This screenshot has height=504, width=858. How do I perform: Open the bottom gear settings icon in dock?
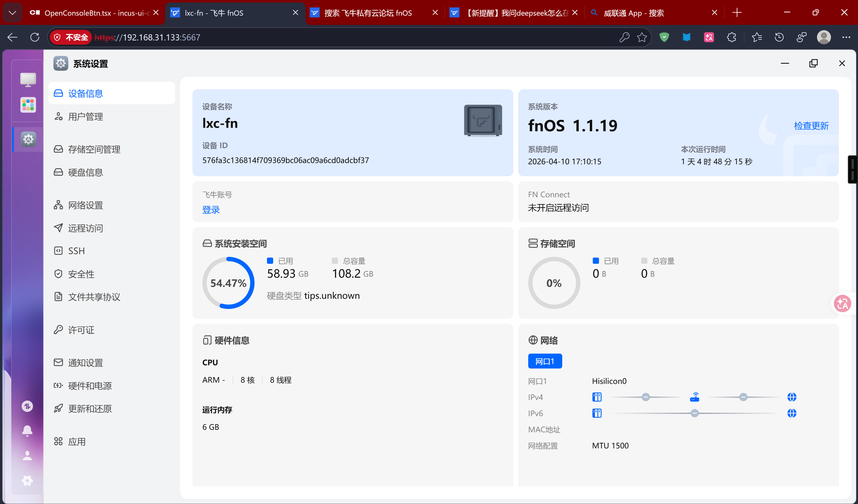point(27,480)
